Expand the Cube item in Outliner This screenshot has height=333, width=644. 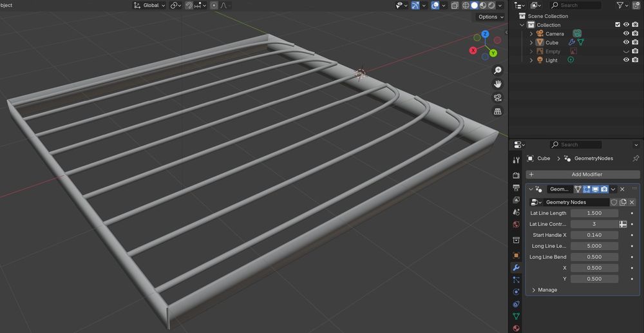click(531, 43)
